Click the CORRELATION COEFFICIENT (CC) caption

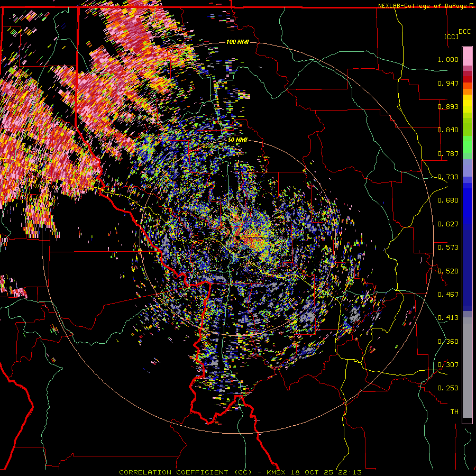click(x=185, y=472)
